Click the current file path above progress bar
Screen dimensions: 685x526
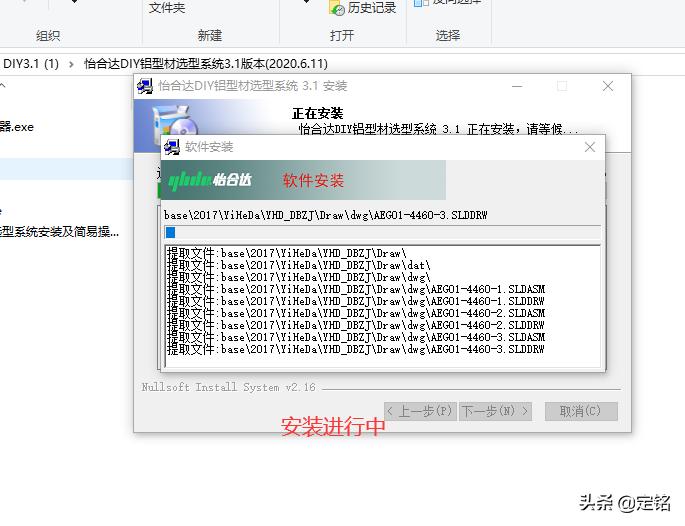325,215
